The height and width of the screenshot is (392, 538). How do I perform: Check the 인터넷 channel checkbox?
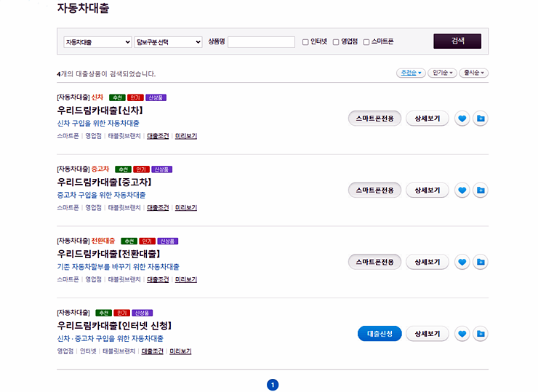point(305,42)
